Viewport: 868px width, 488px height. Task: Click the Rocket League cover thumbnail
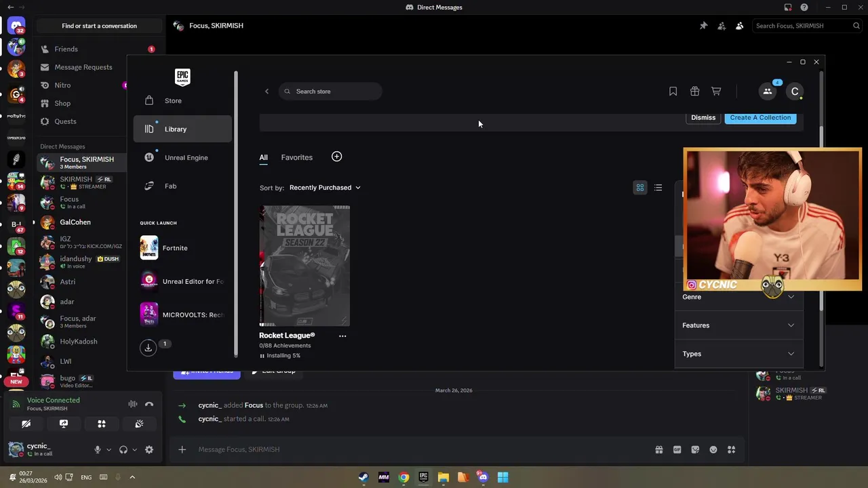(304, 266)
